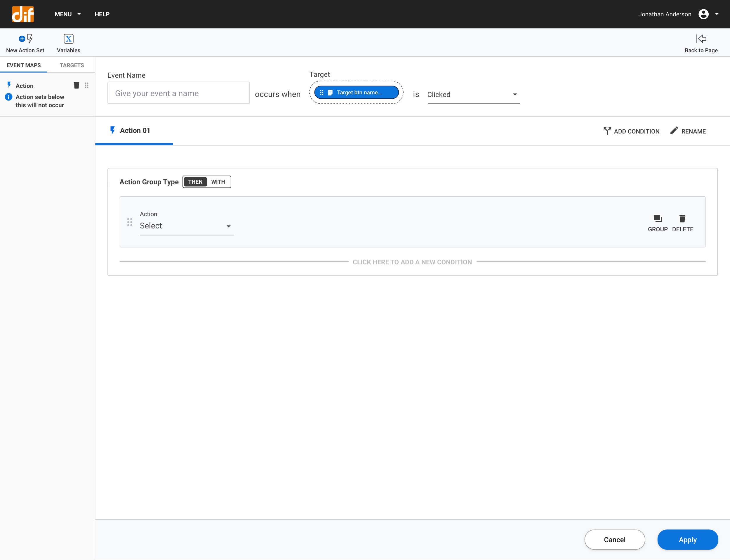The image size is (730, 560).
Task: Click the page icon on Target chip
Action: coord(330,92)
